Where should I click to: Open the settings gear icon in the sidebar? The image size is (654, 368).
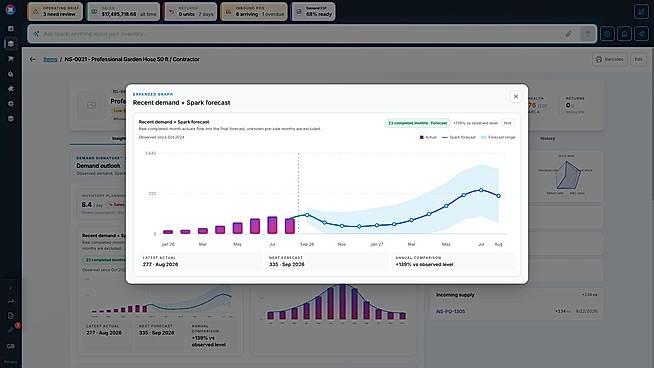11,103
